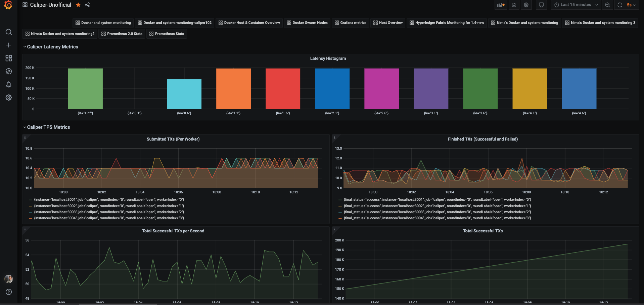Collapse the Caliper Latency Metrics row
644x305 pixels.
[51, 47]
